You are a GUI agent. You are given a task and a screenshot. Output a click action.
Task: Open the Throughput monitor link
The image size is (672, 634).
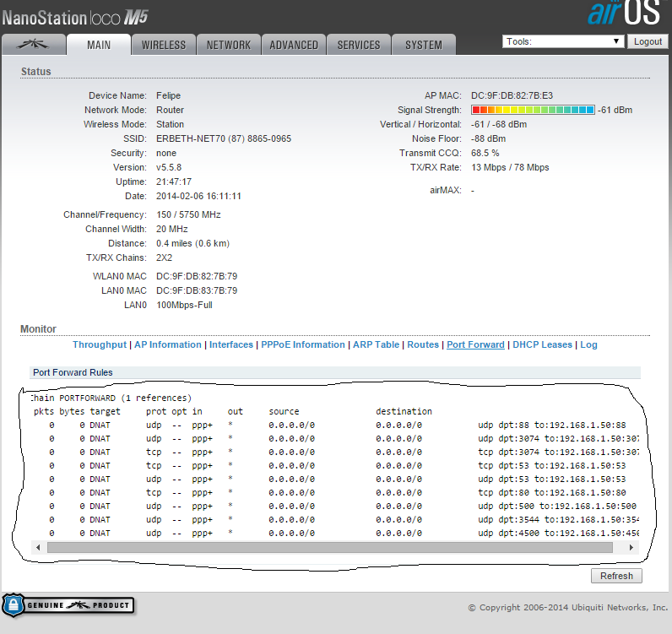click(100, 344)
